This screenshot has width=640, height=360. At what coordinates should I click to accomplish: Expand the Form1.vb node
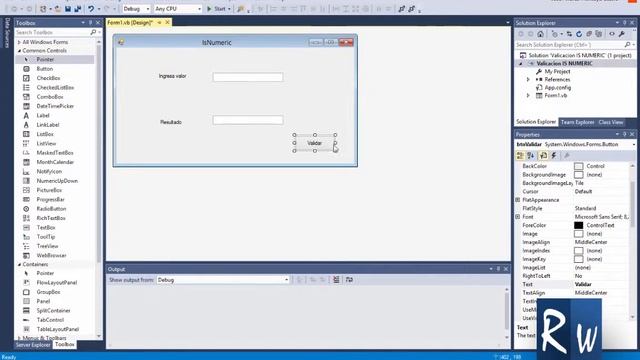528,96
